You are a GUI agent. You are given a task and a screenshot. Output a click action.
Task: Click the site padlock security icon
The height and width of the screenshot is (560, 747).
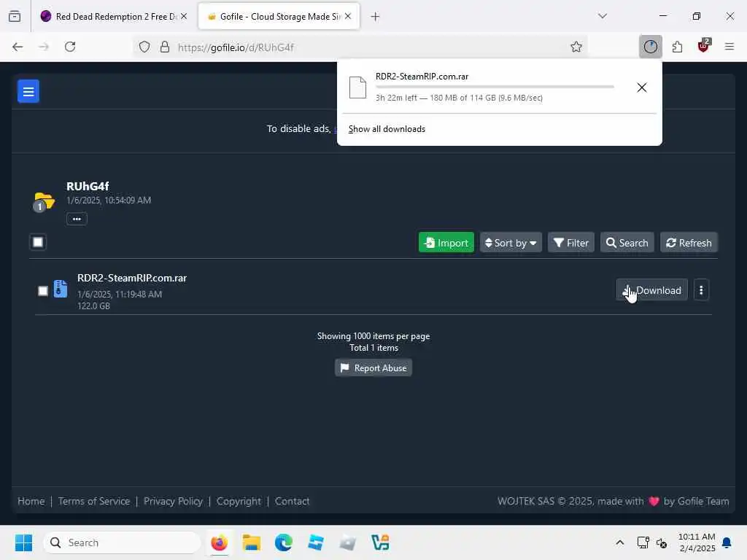click(x=164, y=47)
